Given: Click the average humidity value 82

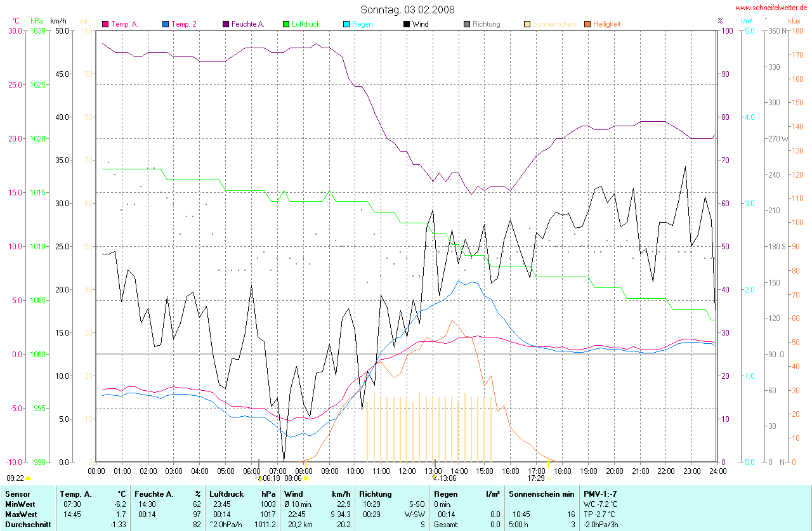Looking at the screenshot, I should coord(197,525).
